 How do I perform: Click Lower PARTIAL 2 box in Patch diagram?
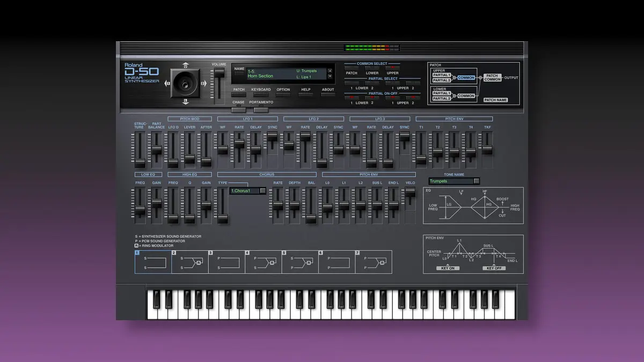tap(442, 99)
